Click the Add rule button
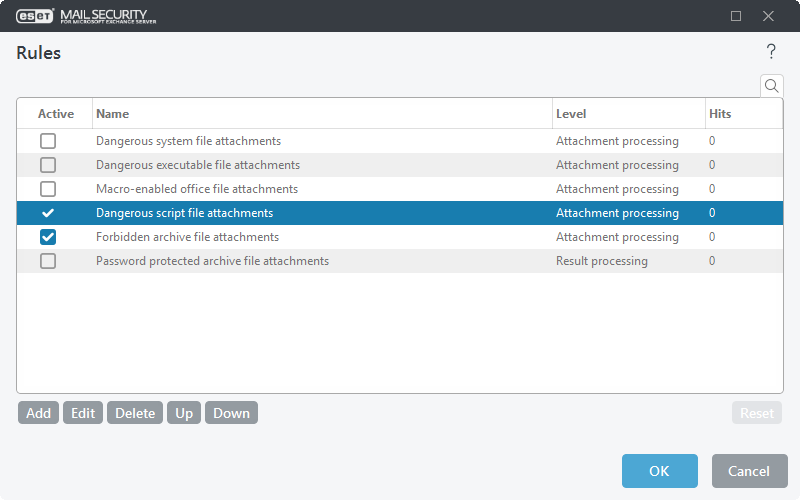The height and width of the screenshot is (500, 800). point(38,413)
